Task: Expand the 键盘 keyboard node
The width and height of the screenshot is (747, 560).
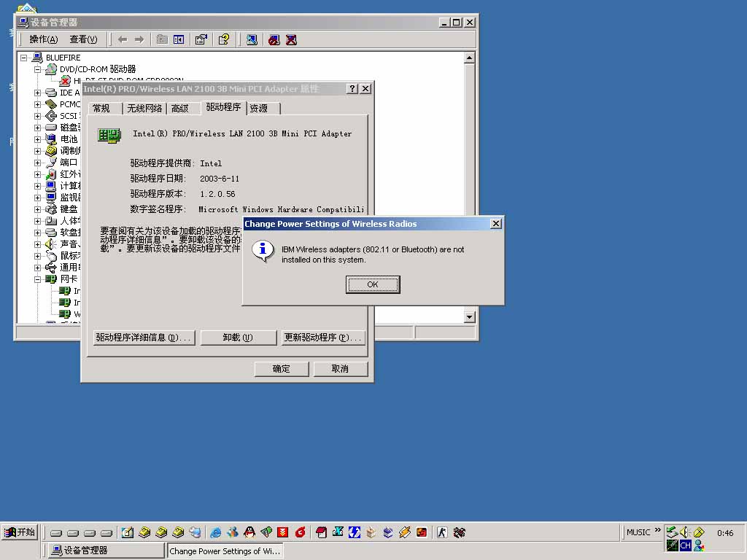Action: tap(38, 209)
